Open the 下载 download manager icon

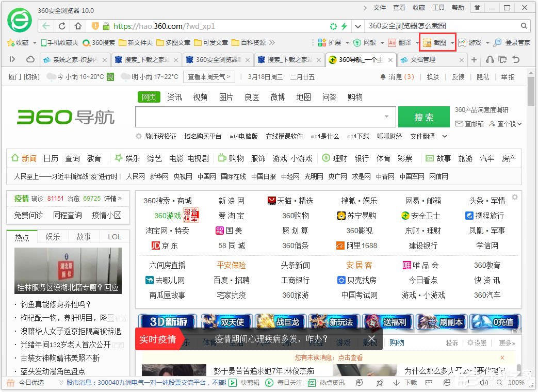coord(401,383)
